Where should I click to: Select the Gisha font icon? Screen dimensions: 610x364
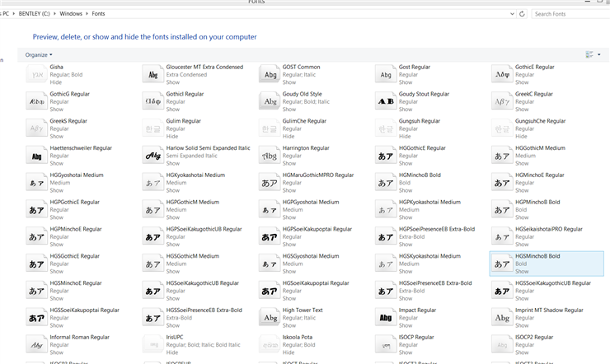[36, 74]
